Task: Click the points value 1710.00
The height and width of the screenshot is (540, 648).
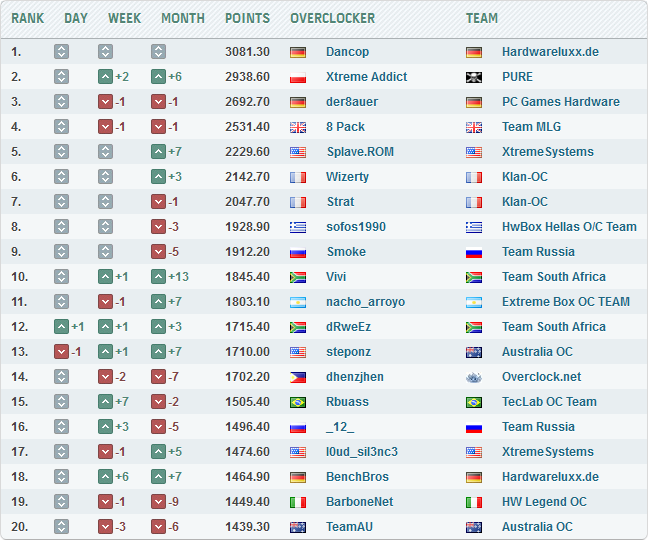Action: point(247,352)
